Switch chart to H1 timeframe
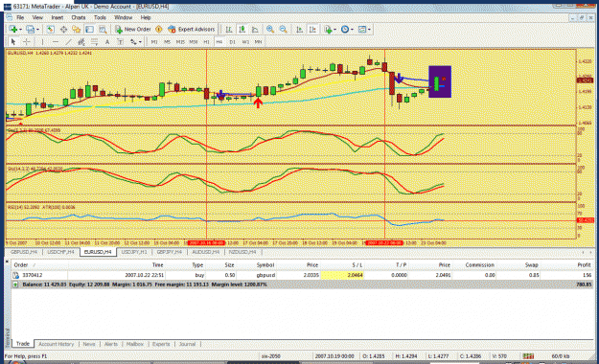599x364 pixels. pyautogui.click(x=206, y=41)
